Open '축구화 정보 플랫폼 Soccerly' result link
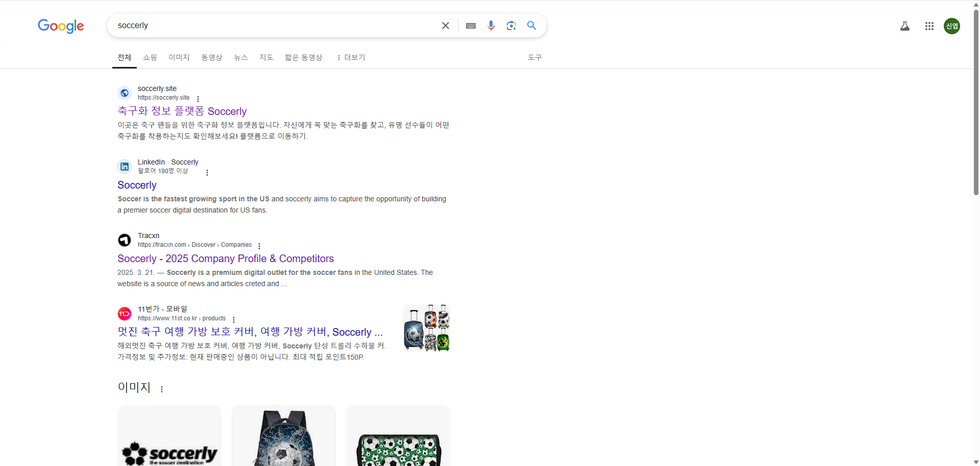 tap(182, 111)
